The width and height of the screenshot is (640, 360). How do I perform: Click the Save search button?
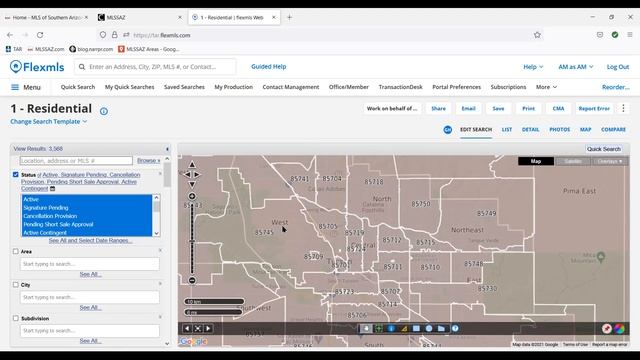(498, 109)
